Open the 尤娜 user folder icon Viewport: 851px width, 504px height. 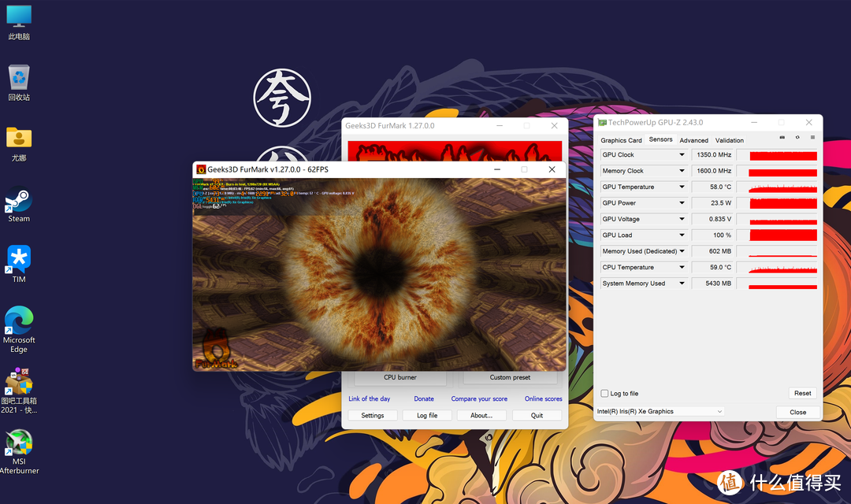[x=19, y=144]
